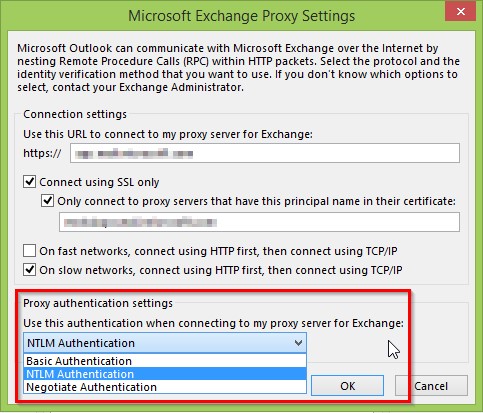The width and height of the screenshot is (483, 413).
Task: Edit the principal name text field
Action: pyautogui.click(x=259, y=222)
